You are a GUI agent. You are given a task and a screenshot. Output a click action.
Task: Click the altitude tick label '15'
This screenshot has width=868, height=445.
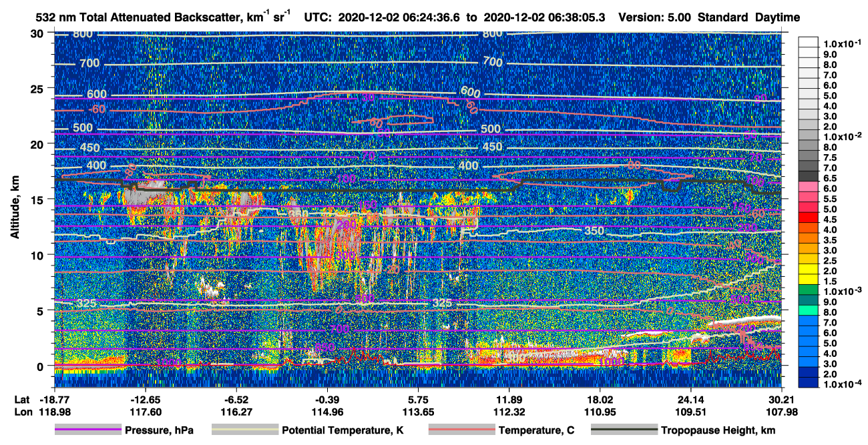click(x=38, y=199)
